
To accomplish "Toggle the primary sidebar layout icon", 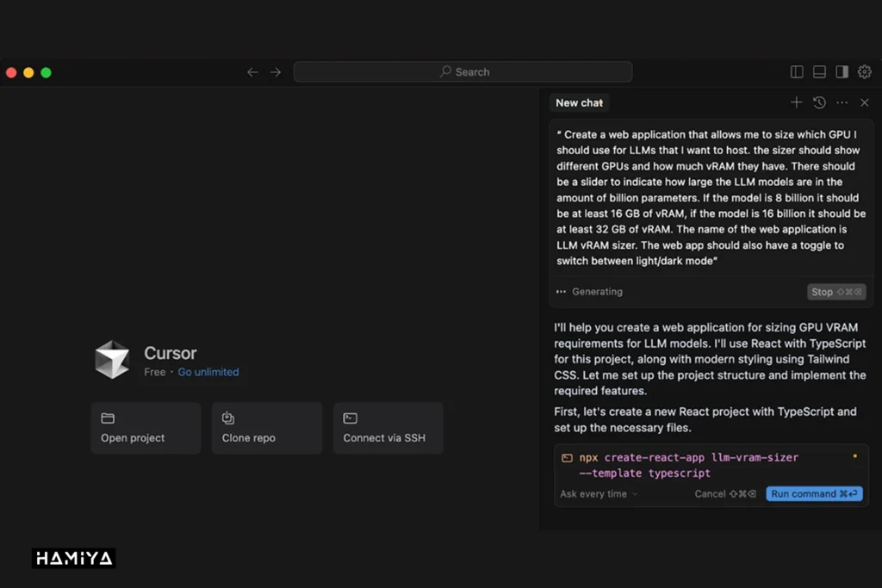I will click(797, 72).
